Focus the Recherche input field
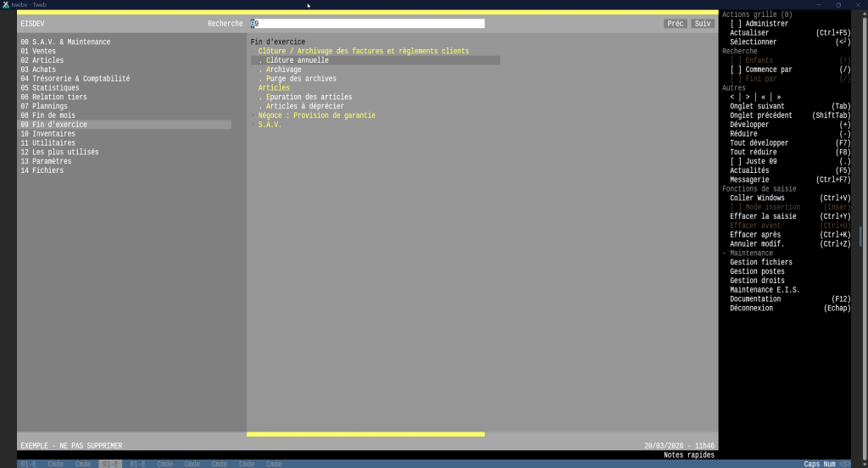The image size is (868, 468). coord(368,24)
